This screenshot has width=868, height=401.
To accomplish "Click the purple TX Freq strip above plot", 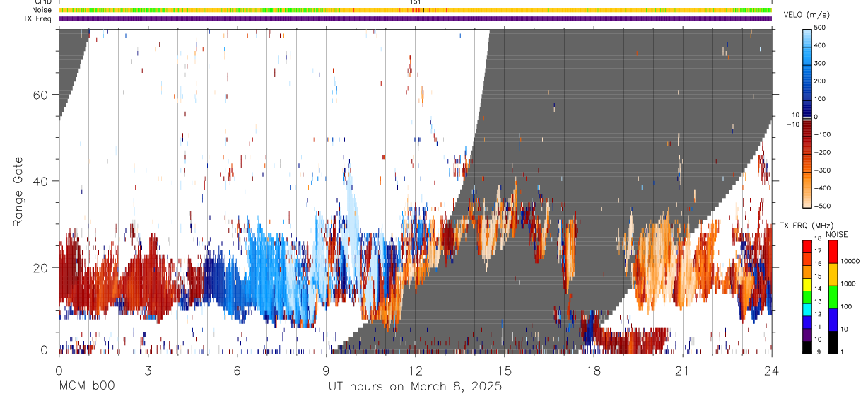I will (x=415, y=18).
